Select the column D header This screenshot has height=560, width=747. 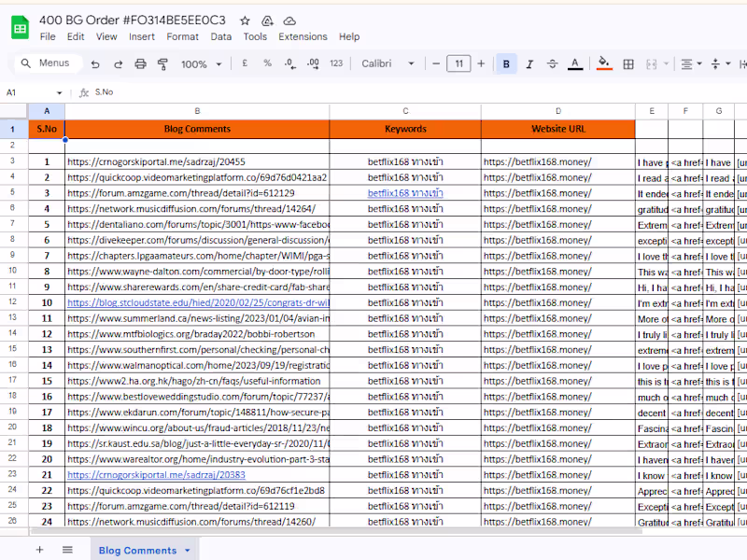[557, 111]
